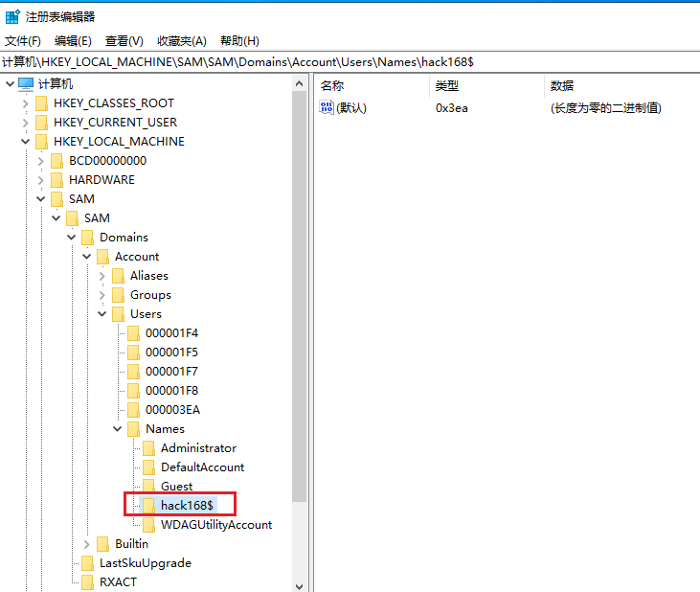Viewport: 700px width, 592px height.
Task: Click the 计算机 computer icon in tree
Action: [x=26, y=84]
